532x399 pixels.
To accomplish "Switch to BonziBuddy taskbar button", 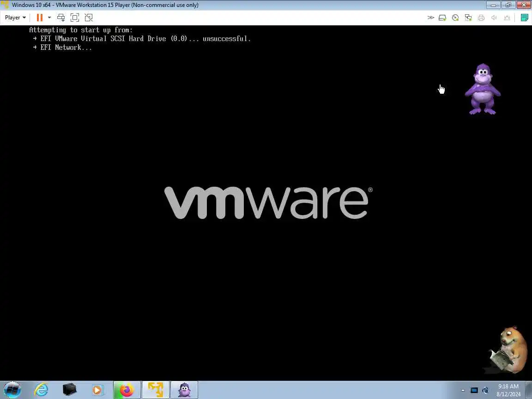I will (x=184, y=390).
